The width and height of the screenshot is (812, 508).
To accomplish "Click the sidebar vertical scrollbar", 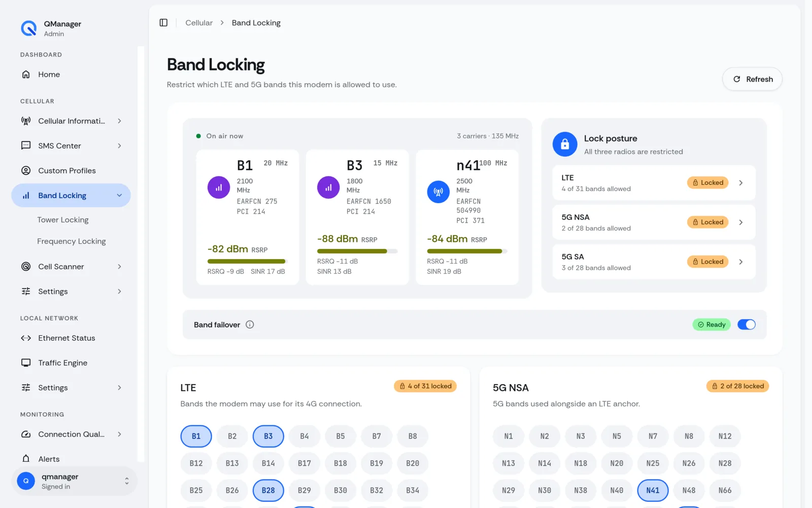I will (x=141, y=254).
